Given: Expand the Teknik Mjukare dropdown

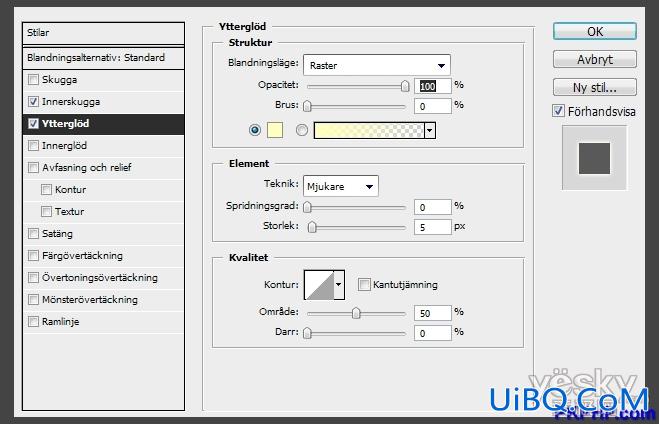Looking at the screenshot, I should coord(340,186).
